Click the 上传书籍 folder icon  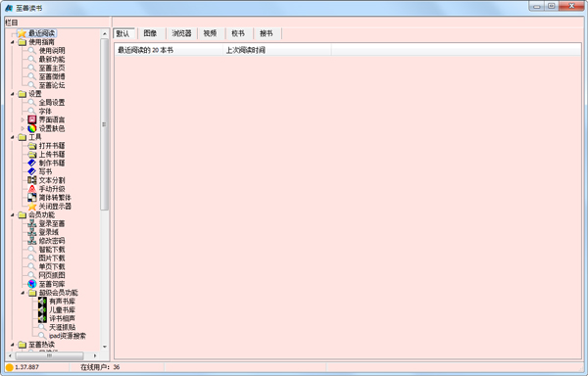click(x=32, y=155)
